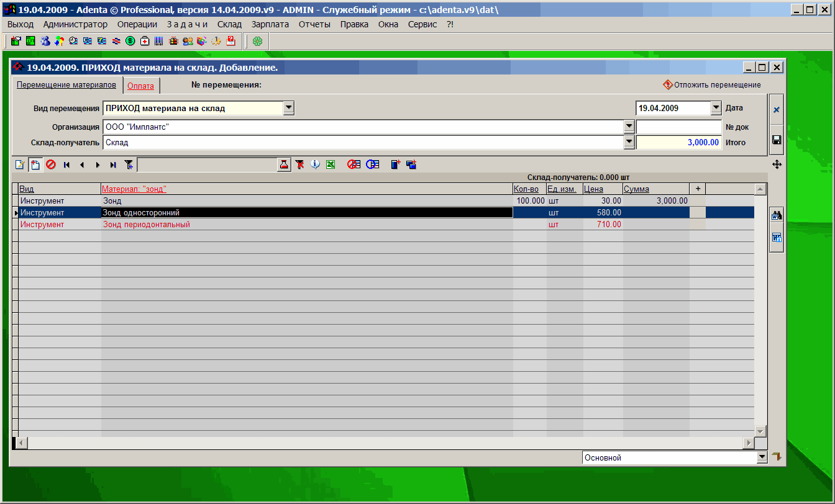Screen dimensions: 835x504
Task: Click the floppy disk save icon
Action: (x=776, y=140)
